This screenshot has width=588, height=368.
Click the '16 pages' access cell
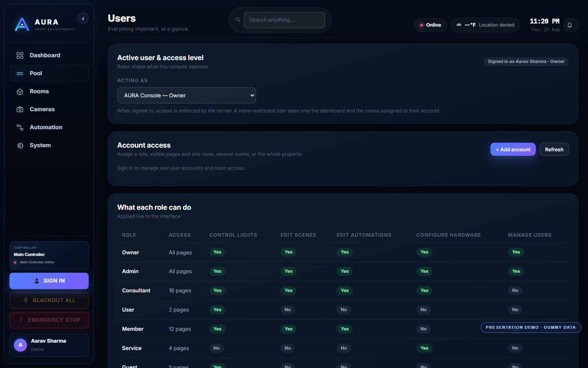pos(180,291)
